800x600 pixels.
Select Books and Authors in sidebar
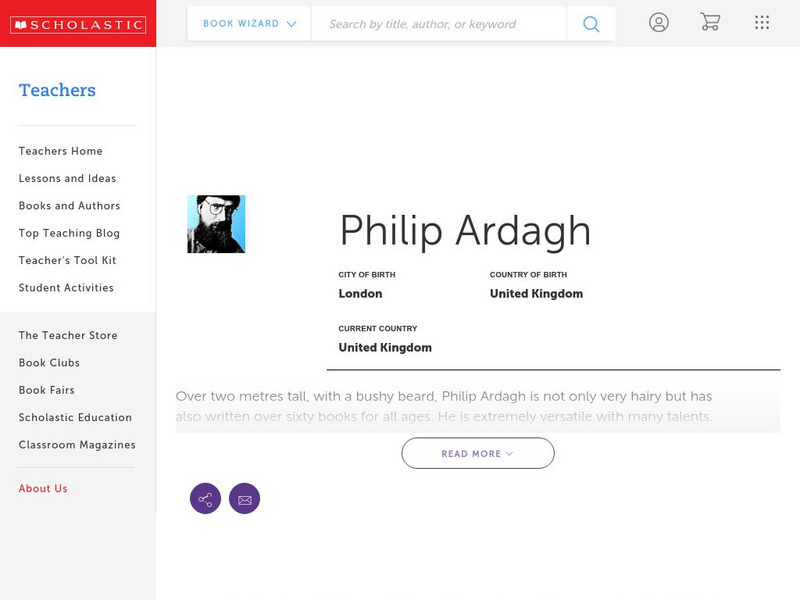pyautogui.click(x=69, y=206)
